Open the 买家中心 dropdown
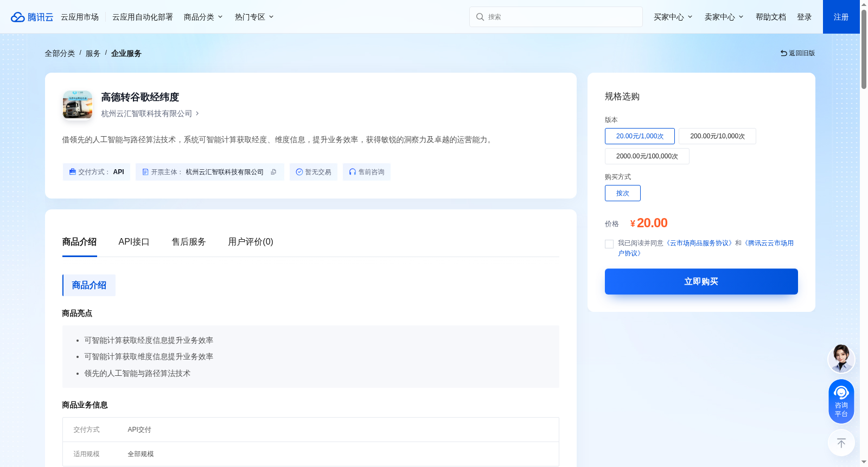The width and height of the screenshot is (868, 467). (x=673, y=17)
